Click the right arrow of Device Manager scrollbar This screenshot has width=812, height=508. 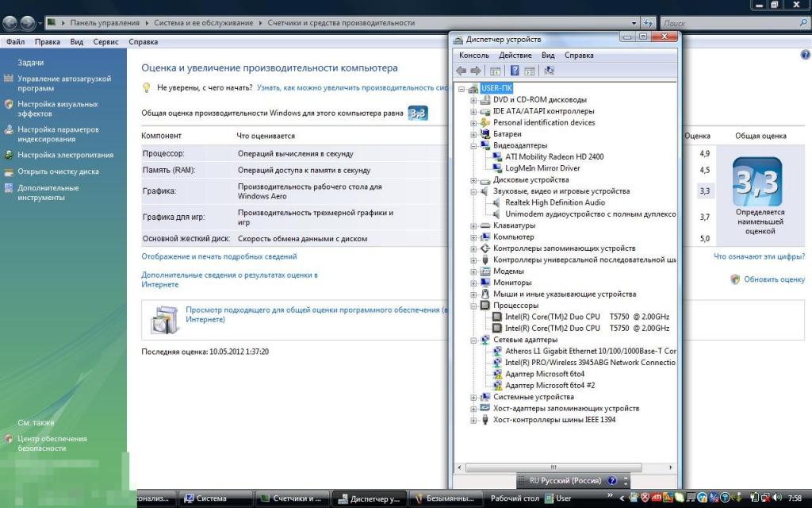671,467
